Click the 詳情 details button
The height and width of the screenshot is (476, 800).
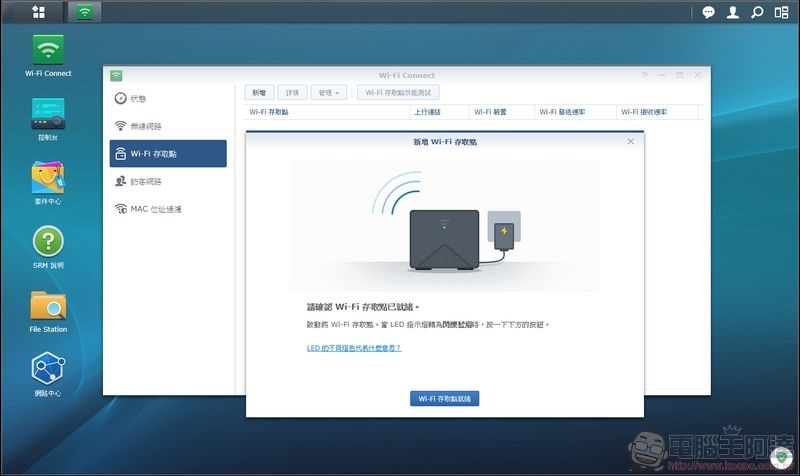tap(292, 92)
